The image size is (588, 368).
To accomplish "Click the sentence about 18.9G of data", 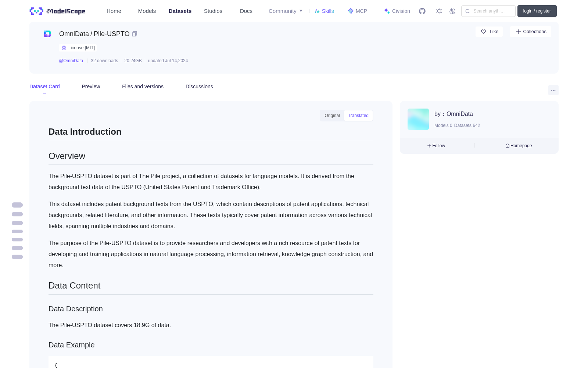I will (x=110, y=325).
